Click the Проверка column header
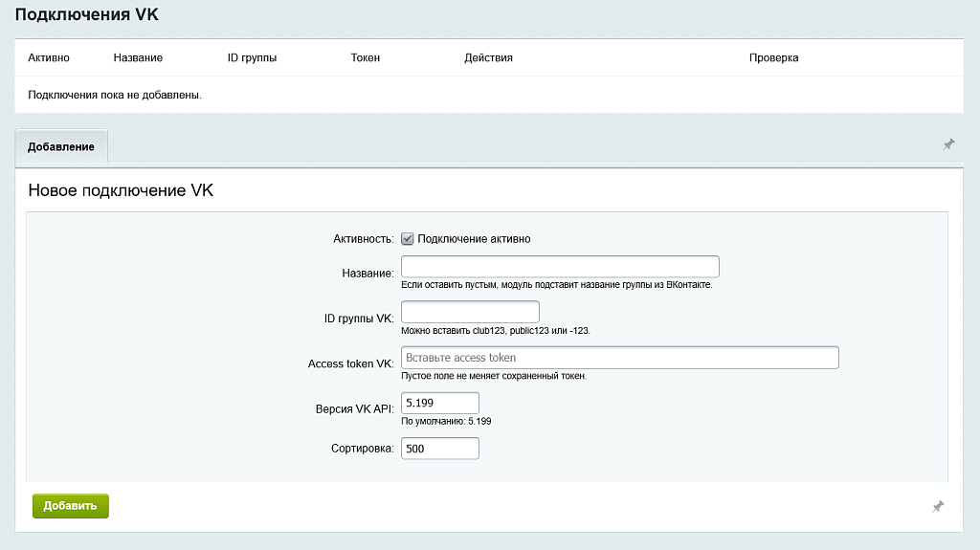The width and height of the screenshot is (980, 550). click(x=773, y=57)
